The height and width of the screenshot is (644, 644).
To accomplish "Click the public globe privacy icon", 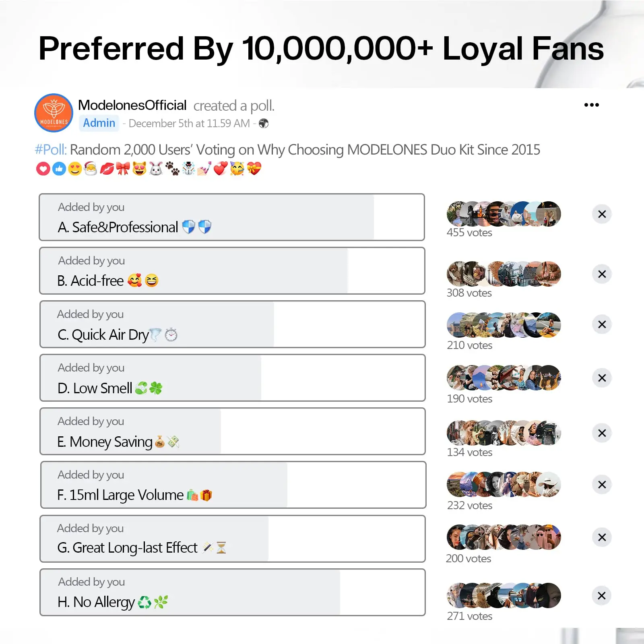I will pos(264,124).
